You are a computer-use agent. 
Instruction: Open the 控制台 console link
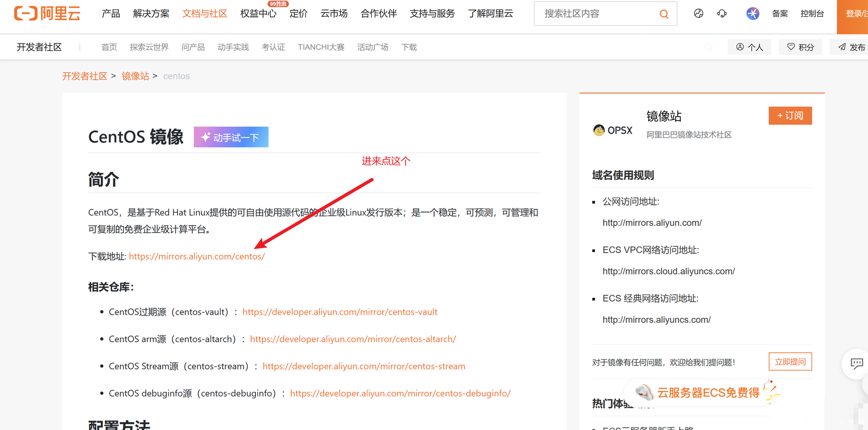[x=812, y=14]
